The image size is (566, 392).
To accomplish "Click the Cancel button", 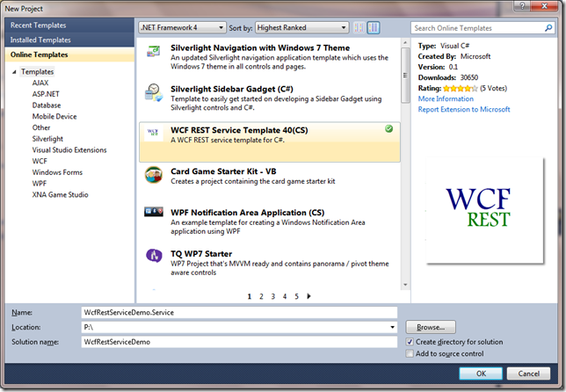I will [x=528, y=374].
